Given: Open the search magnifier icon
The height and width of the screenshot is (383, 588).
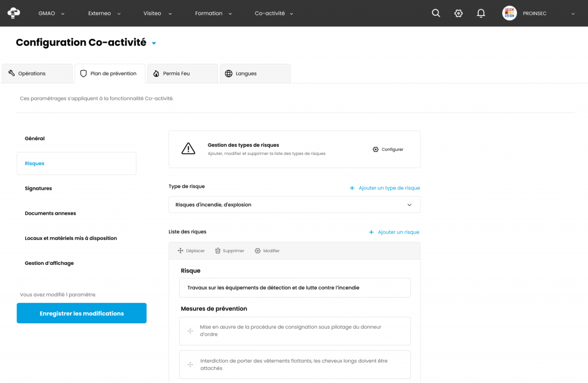Looking at the screenshot, I should [x=436, y=13].
